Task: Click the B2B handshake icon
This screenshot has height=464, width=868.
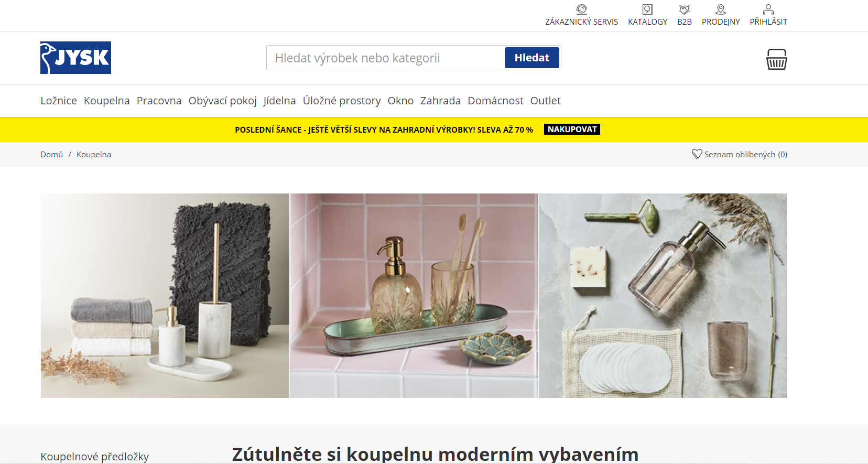Action: click(x=685, y=9)
